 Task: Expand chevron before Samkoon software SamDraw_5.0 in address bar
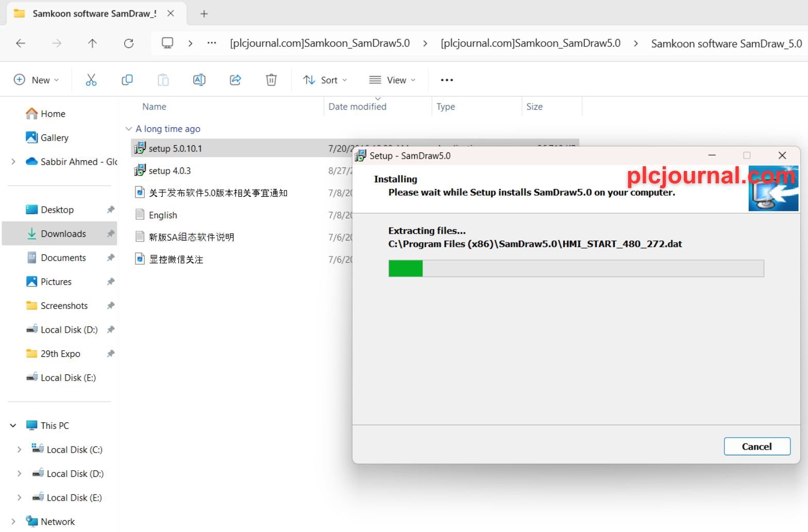pyautogui.click(x=635, y=43)
